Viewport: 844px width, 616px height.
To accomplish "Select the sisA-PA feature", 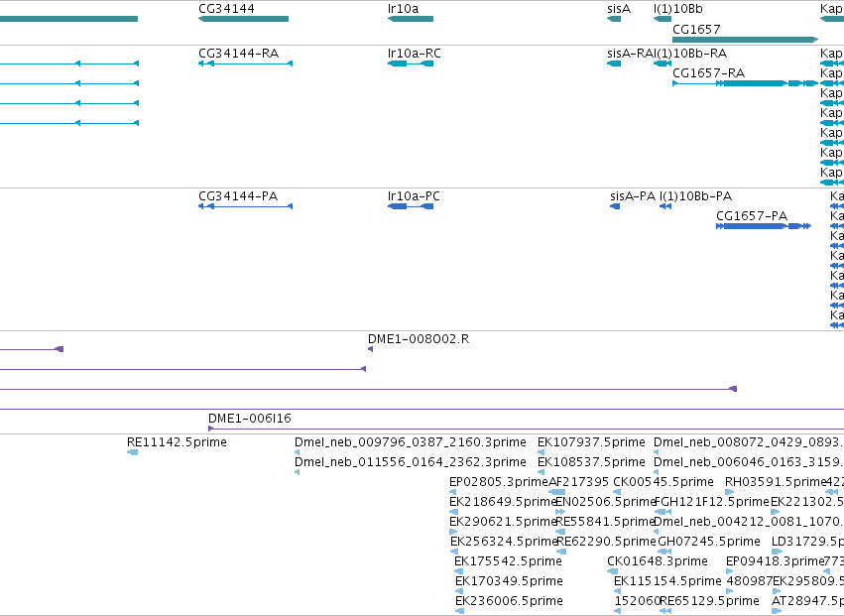I will pyautogui.click(x=615, y=206).
